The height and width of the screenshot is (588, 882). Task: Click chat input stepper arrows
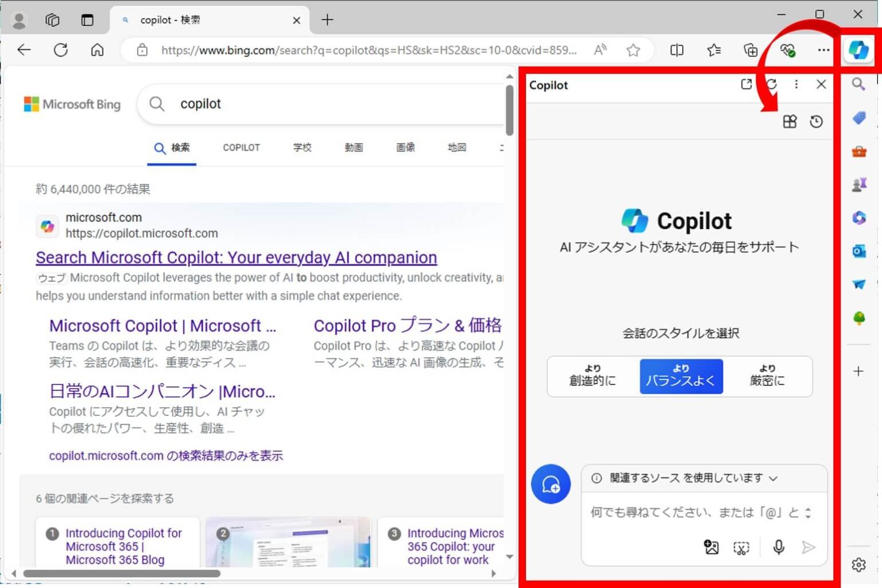pyautogui.click(x=808, y=513)
